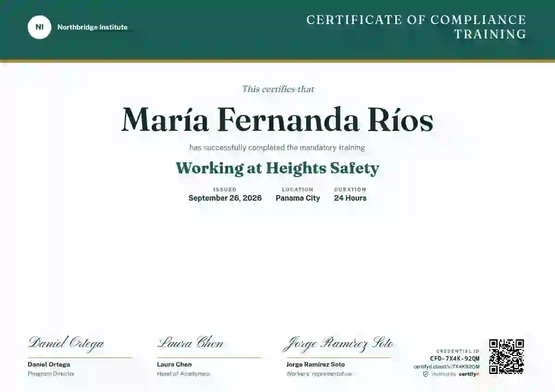Click the "Verified by certify" text
Image resolution: width=555 pixels, height=392 pixels.
[455, 374]
